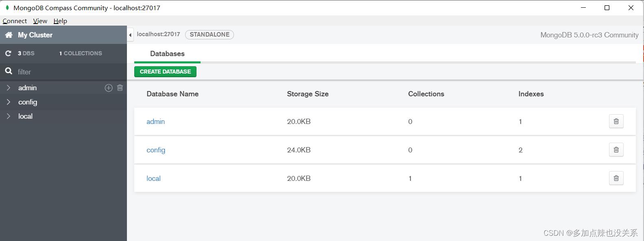The image size is (644, 241).
Task: Focus the sidebar filter input field
Action: pos(69,72)
